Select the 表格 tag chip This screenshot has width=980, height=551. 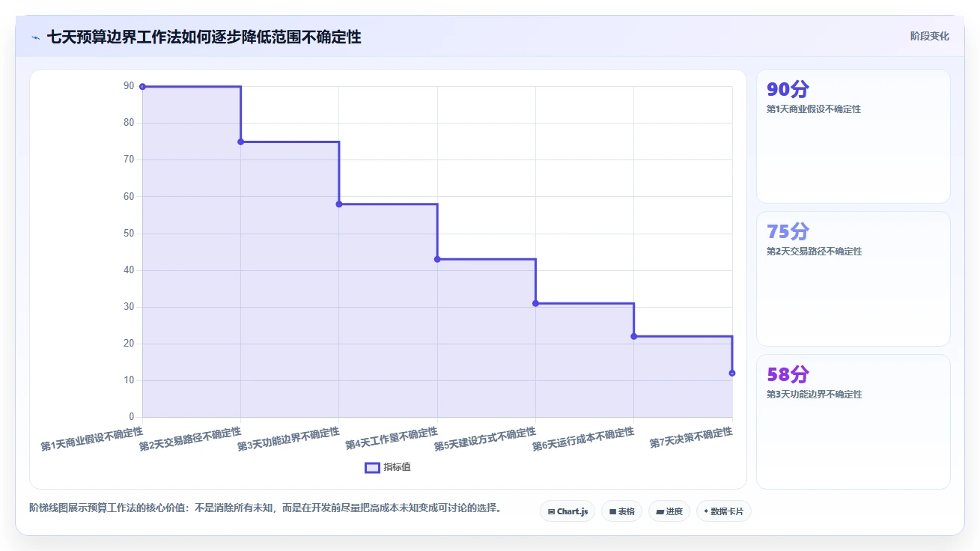pos(621,511)
